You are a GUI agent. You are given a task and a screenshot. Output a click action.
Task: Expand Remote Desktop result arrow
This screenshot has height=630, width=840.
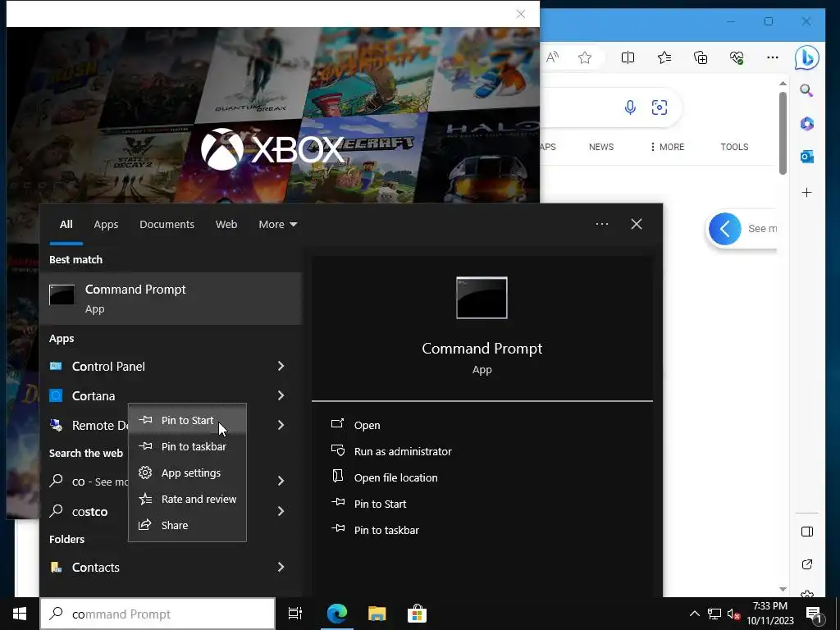click(x=281, y=425)
